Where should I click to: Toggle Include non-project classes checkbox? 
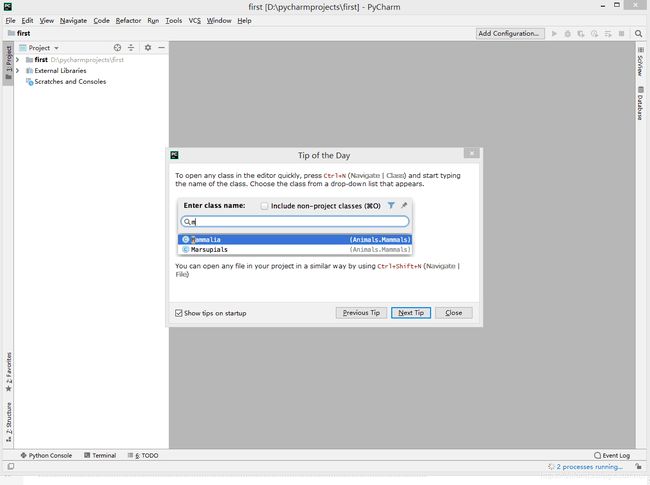click(x=264, y=206)
